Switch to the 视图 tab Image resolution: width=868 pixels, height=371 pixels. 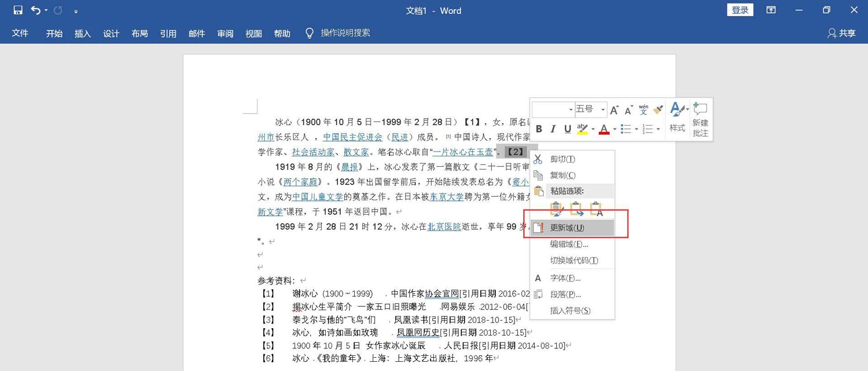tap(253, 34)
